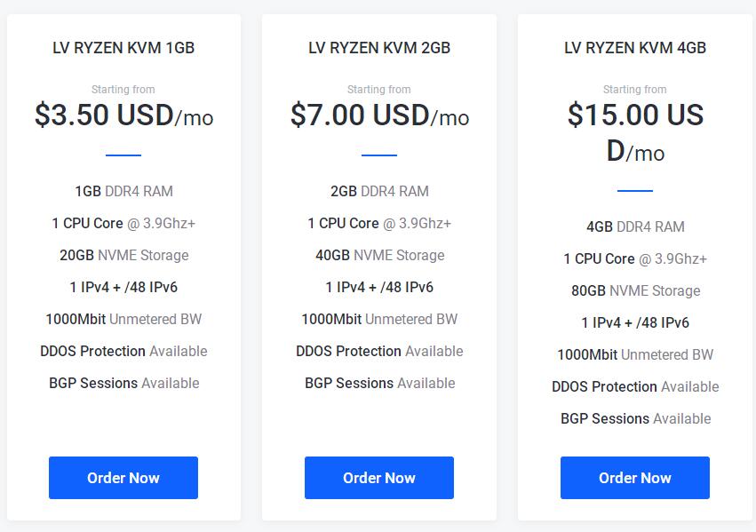The image size is (756, 532).
Task: Select the LV RYZEN KVM 2GB title
Action: tap(379, 48)
